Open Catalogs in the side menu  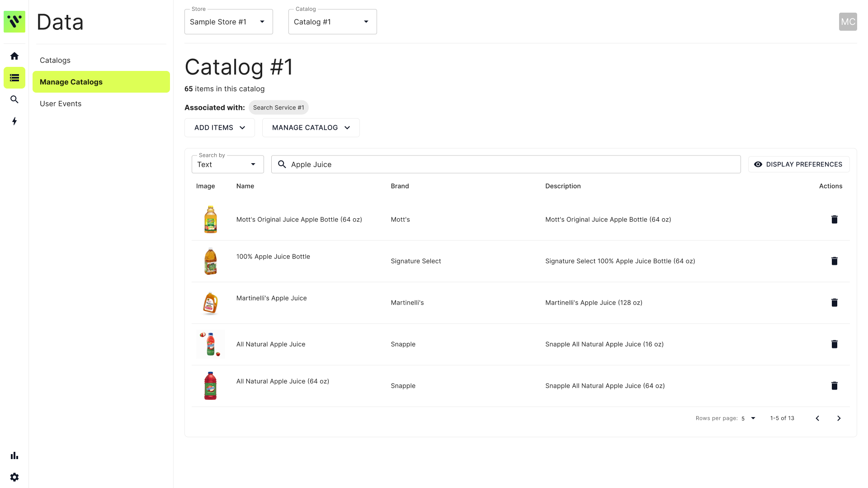point(101,60)
